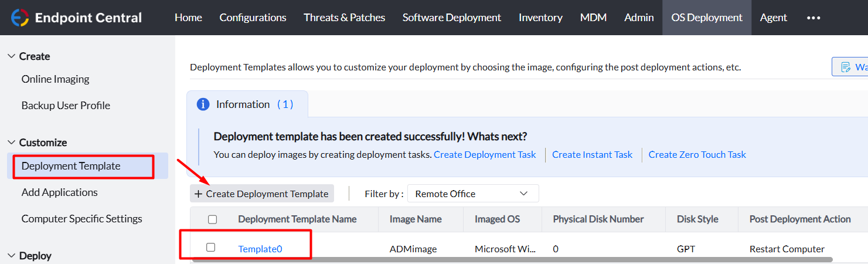Go to the Home menu
868x264 pixels.
pos(188,18)
